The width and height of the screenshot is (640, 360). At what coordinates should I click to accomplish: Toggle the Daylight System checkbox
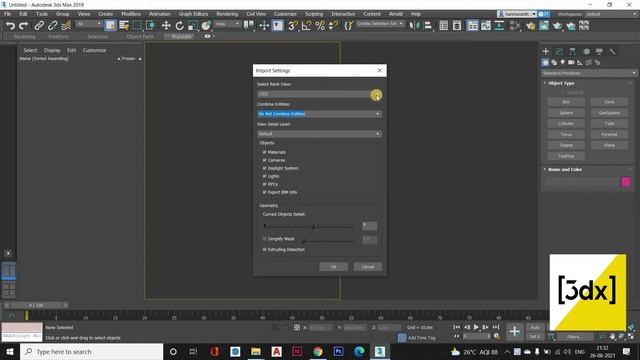264,168
